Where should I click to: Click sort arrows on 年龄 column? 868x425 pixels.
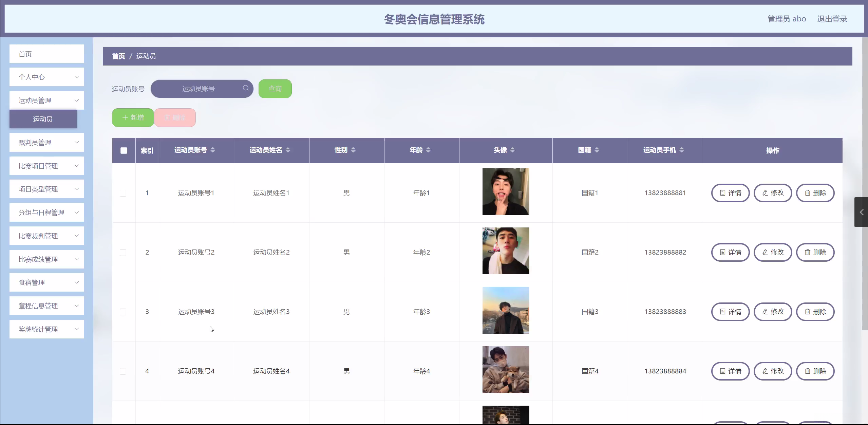point(428,150)
